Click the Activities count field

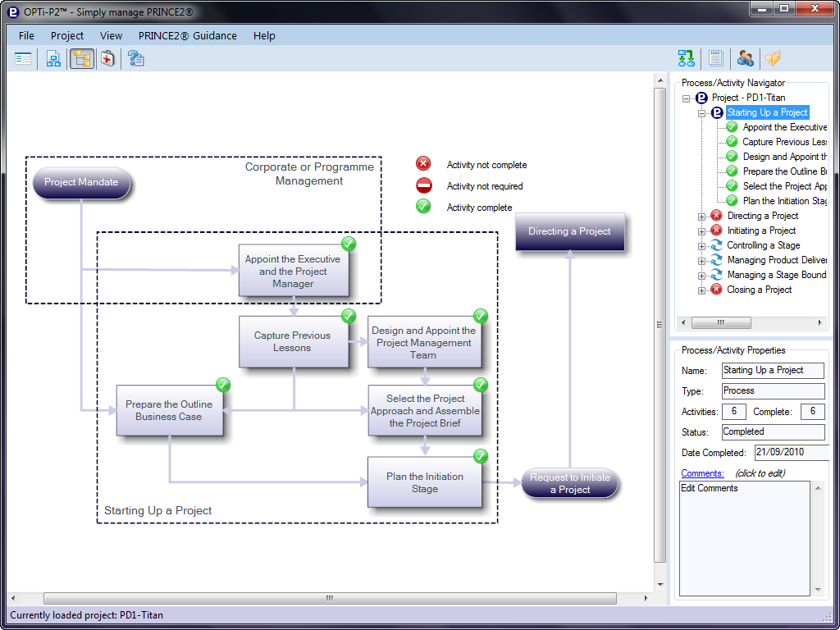pyautogui.click(x=734, y=412)
